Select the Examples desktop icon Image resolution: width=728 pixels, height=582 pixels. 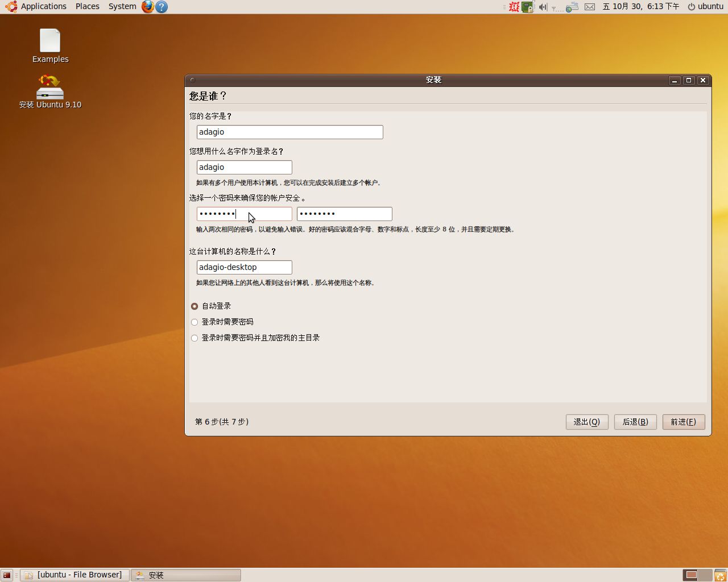50,46
